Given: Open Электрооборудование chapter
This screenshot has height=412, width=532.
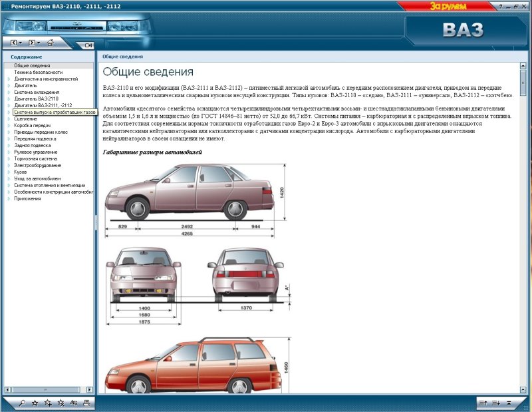Looking at the screenshot, I should 37,166.
